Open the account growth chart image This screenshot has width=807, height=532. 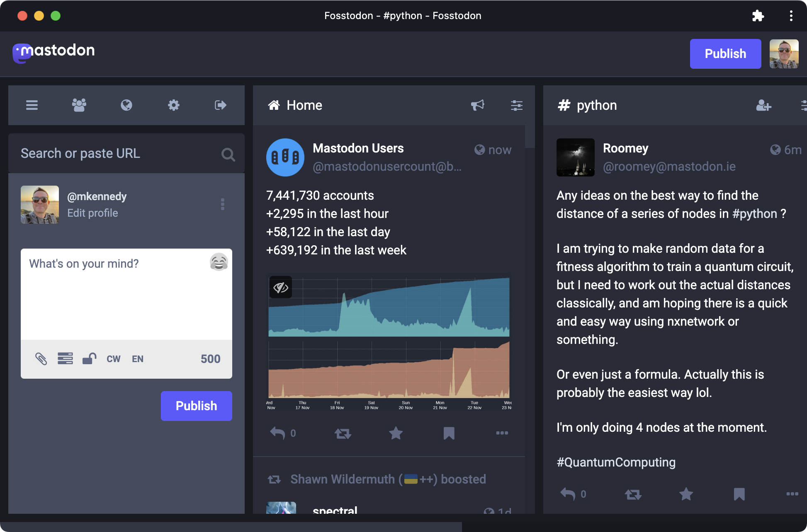[x=389, y=344]
